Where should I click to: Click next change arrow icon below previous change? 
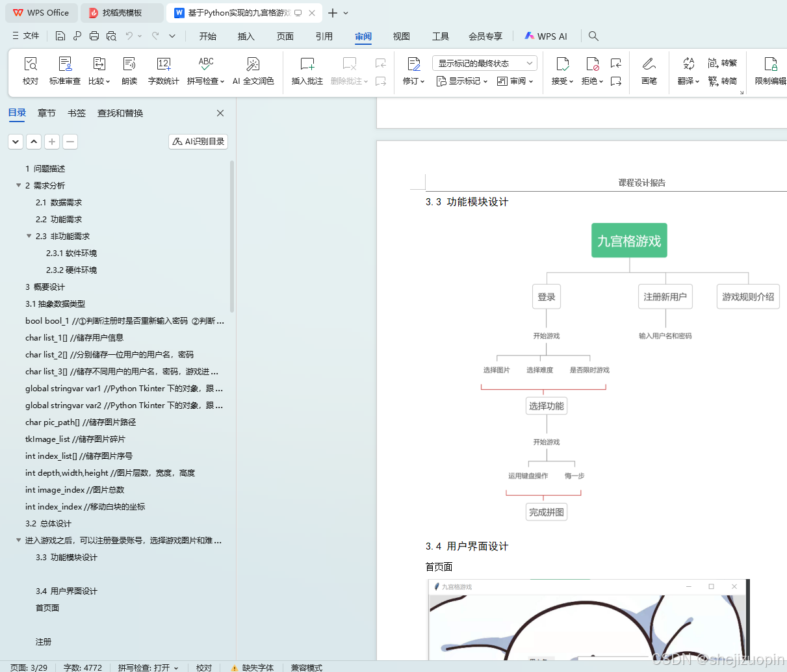616,81
